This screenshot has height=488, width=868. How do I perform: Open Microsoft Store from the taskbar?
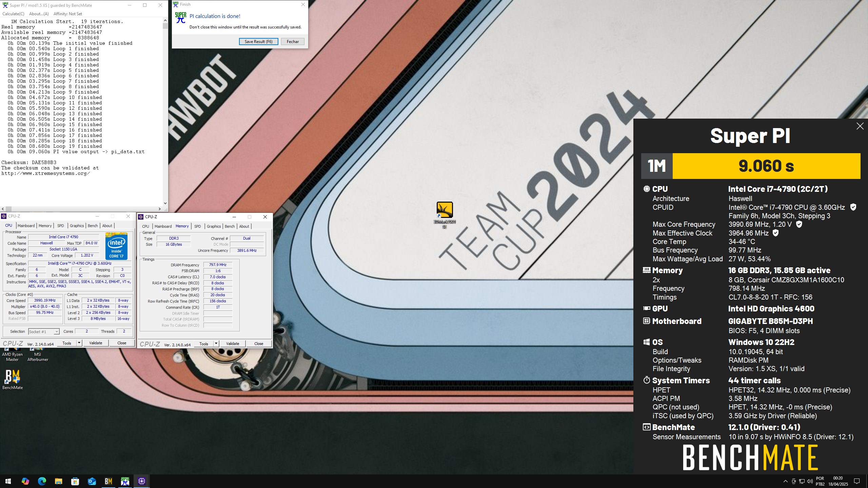(75, 481)
